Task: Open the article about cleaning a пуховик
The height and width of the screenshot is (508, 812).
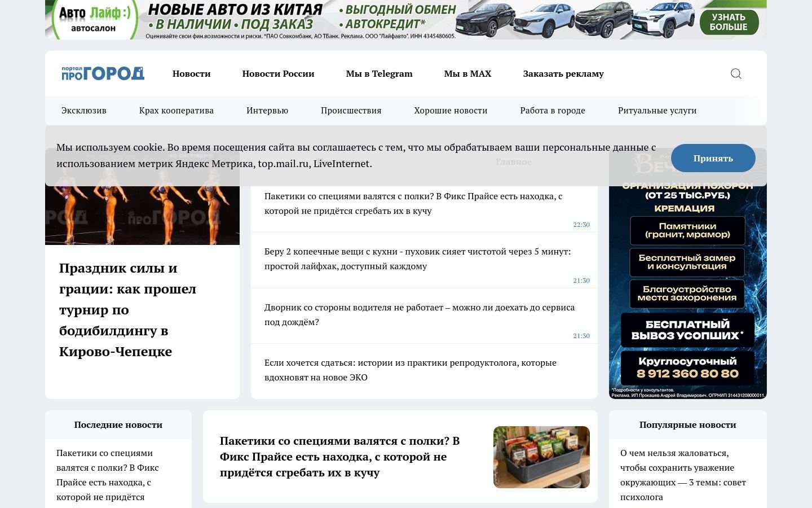Action: pyautogui.click(x=417, y=259)
